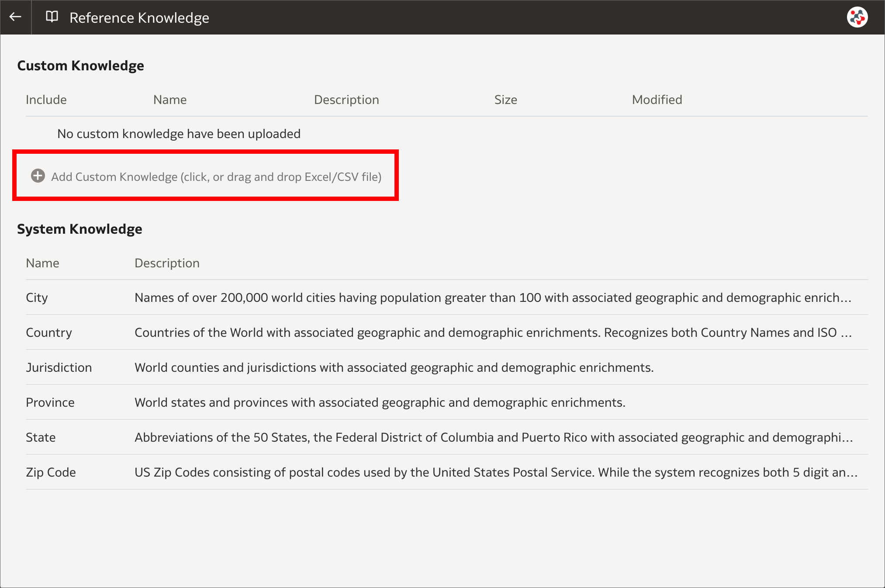Click the custom knowledge Description column header
Screen dimensions: 885x588
point(346,100)
